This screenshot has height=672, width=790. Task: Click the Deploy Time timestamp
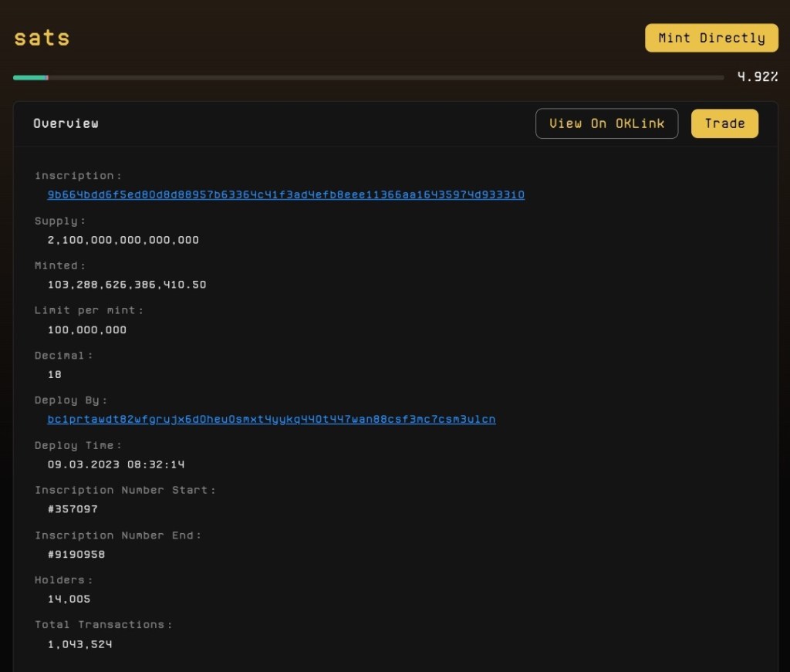pos(116,464)
